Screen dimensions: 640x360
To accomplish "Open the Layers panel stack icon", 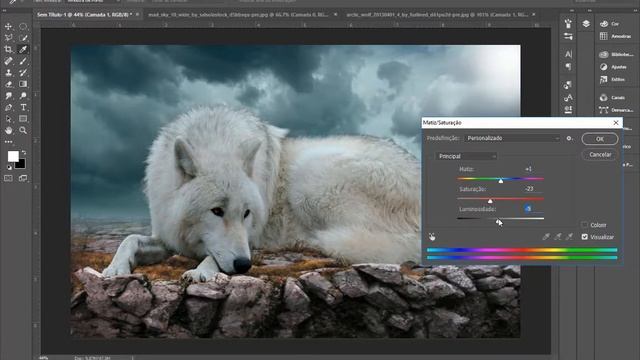I will click(x=586, y=24).
